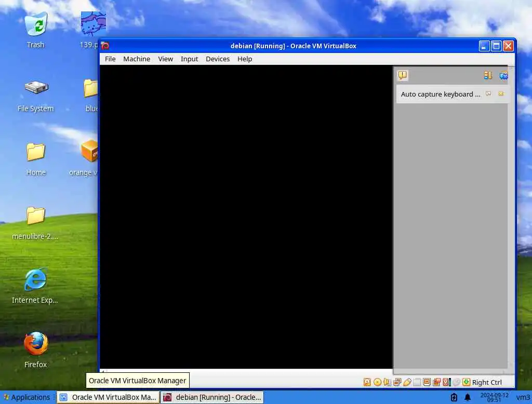Open the notifications bell in system tray
Image resolution: width=532 pixels, height=404 pixels.
pos(468,397)
